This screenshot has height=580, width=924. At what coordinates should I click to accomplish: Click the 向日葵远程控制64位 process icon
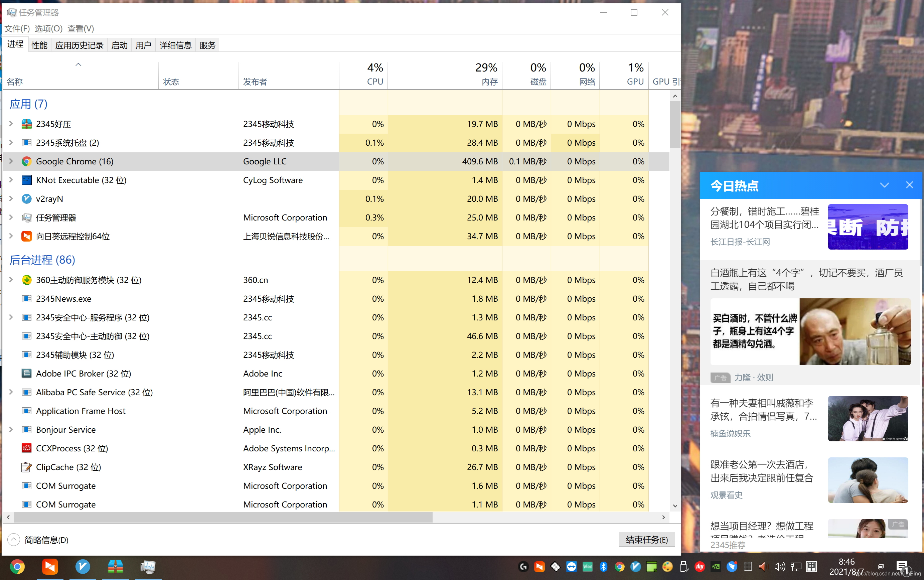click(26, 236)
